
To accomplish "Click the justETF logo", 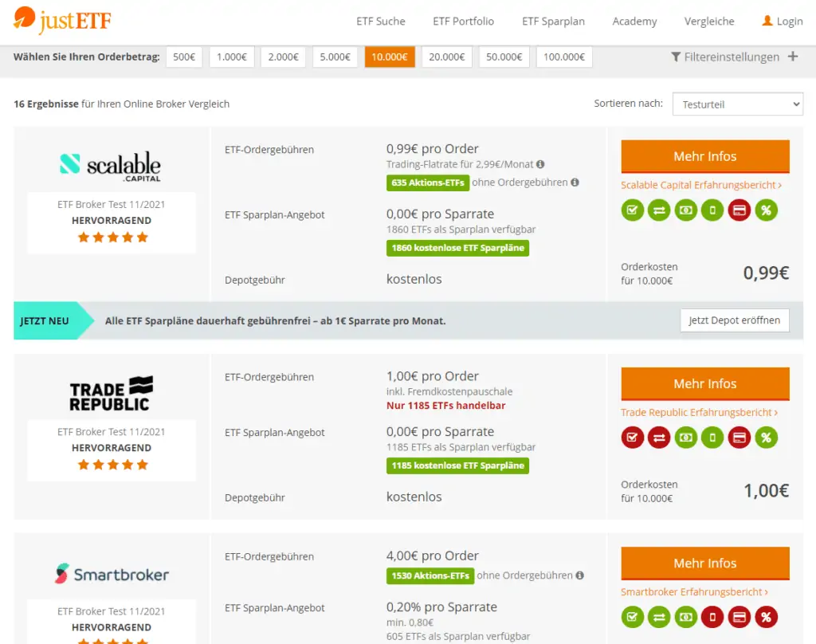I will [62, 20].
